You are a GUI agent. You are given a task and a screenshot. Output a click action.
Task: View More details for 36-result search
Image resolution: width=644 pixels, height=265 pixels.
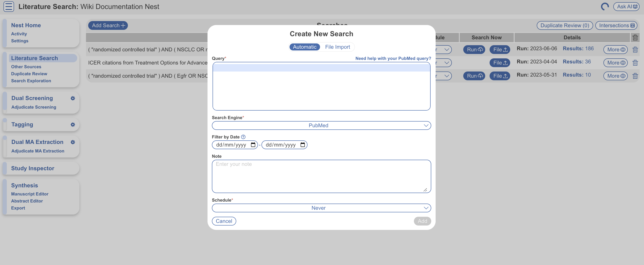click(615, 63)
